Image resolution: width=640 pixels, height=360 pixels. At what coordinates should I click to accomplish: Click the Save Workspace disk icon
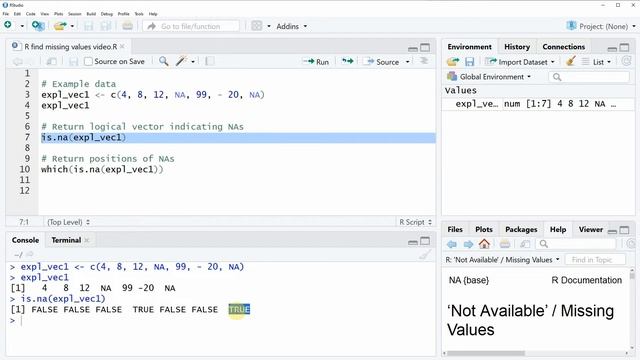[469, 62]
